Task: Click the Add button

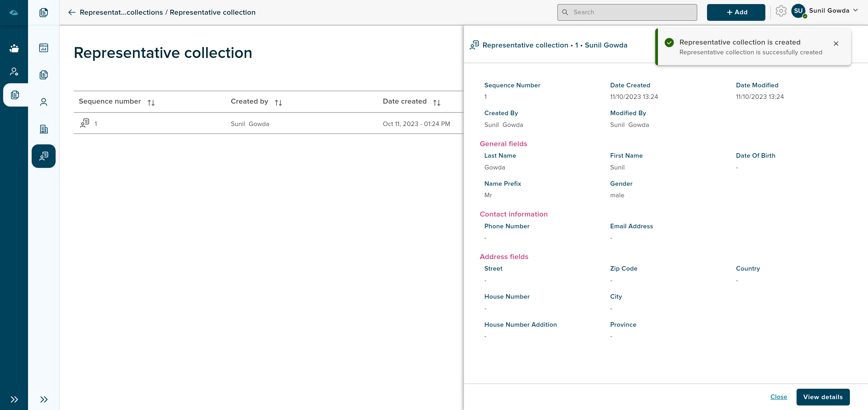Action: pyautogui.click(x=736, y=12)
